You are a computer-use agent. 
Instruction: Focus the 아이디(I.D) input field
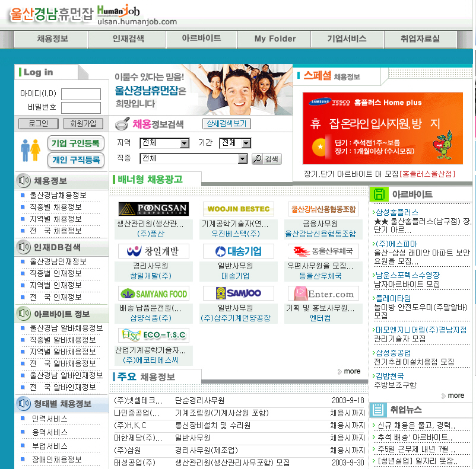81,94
